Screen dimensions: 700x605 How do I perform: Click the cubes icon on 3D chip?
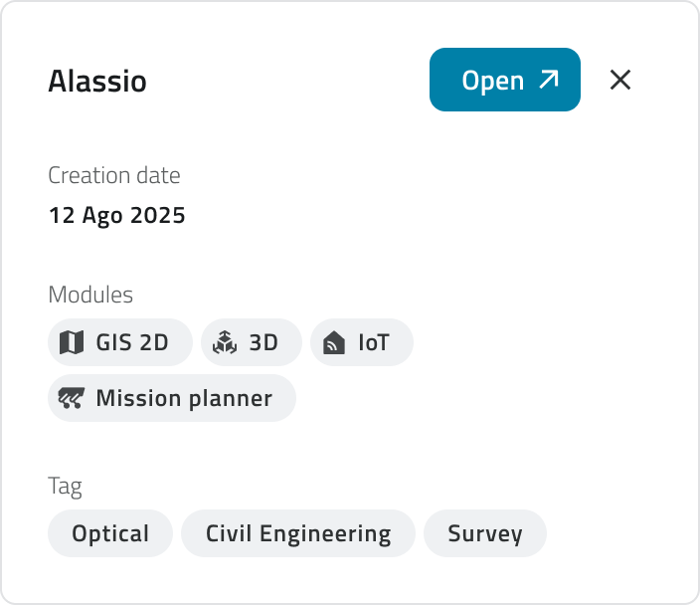(225, 343)
